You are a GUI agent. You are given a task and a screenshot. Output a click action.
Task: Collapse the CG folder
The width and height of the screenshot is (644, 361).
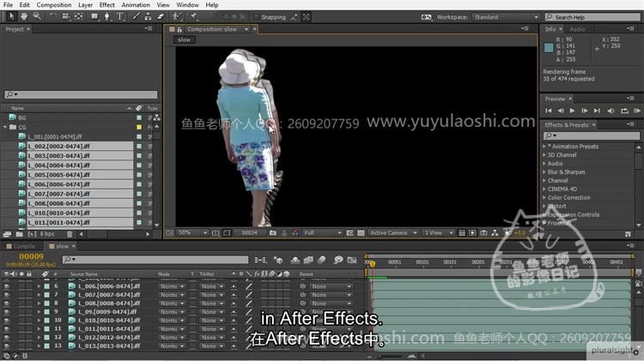[x=5, y=127]
